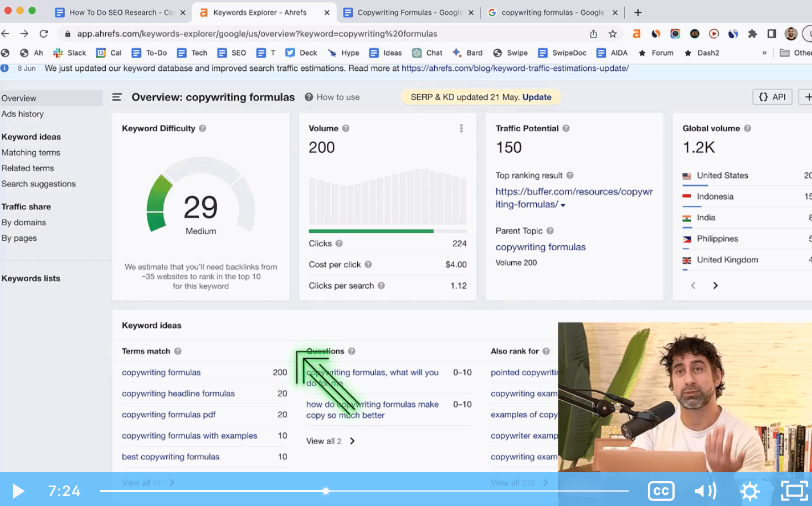Open Related terms in sidebar
The width and height of the screenshot is (812, 506).
click(28, 168)
